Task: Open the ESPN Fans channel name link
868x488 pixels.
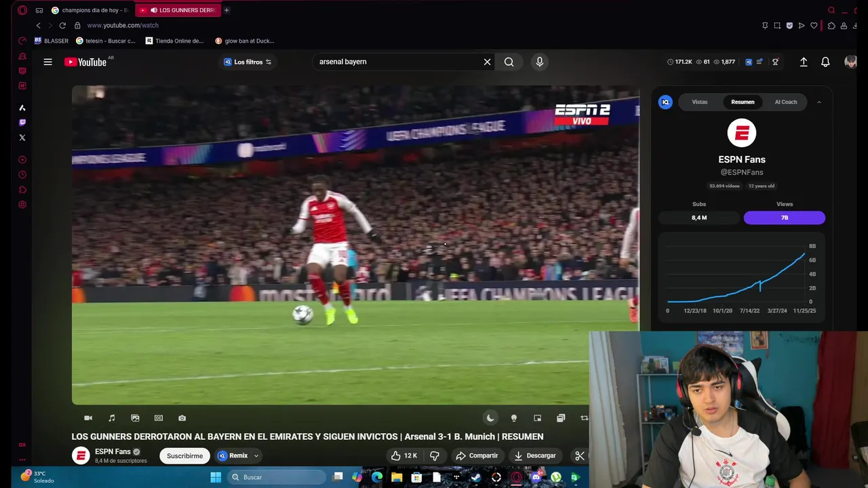Action: [113, 451]
